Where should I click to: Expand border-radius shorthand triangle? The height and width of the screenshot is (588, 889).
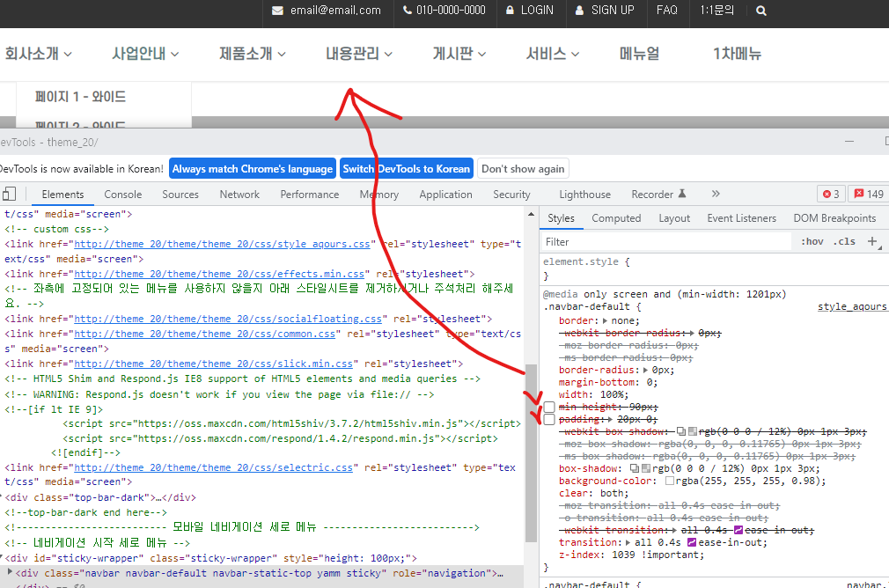(645, 371)
